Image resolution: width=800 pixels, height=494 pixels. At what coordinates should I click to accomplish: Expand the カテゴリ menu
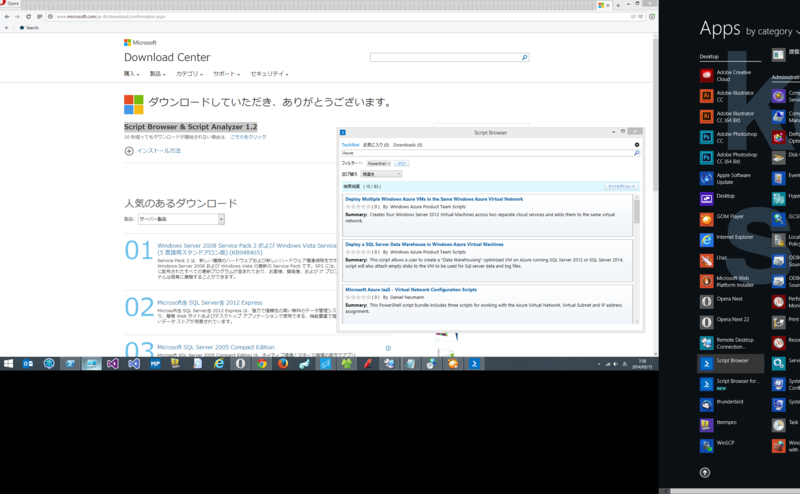click(x=189, y=74)
